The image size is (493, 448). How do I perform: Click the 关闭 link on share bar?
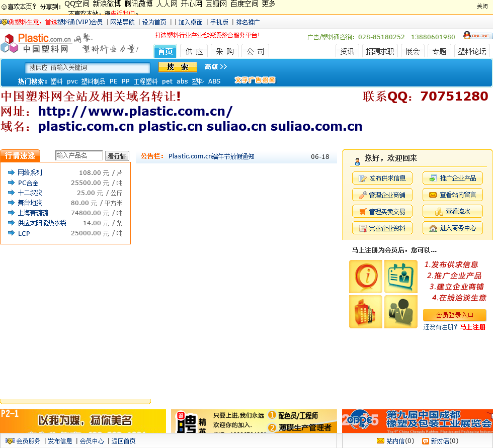pyautogui.click(x=482, y=6)
